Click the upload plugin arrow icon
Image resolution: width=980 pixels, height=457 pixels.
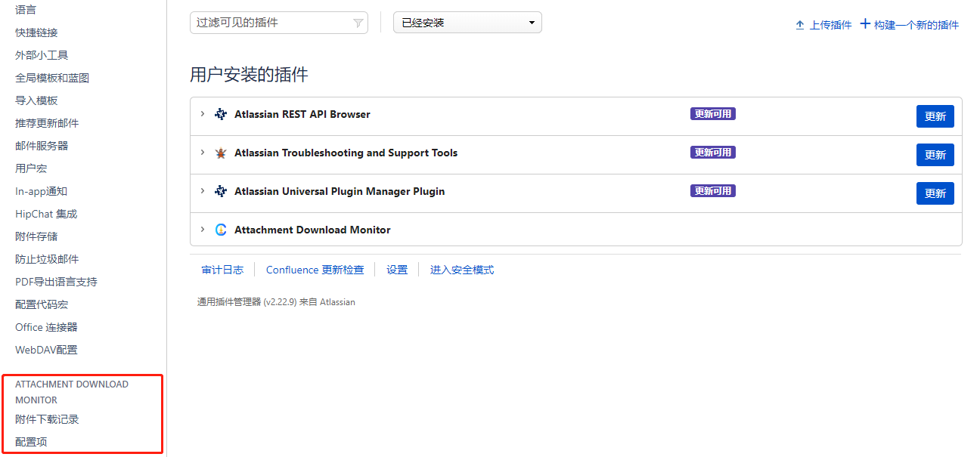click(799, 25)
